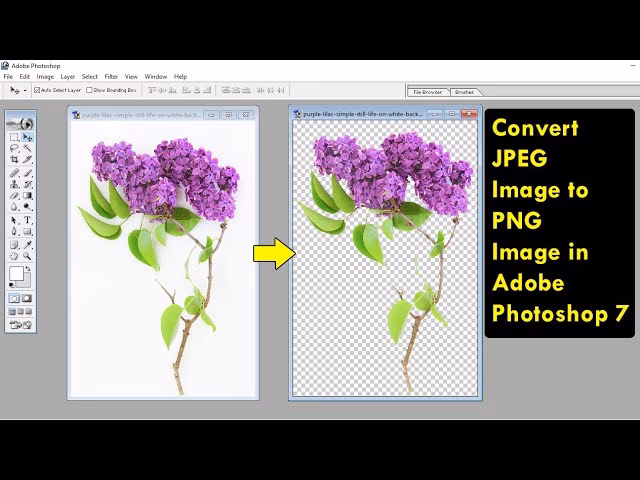The height and width of the screenshot is (480, 640).
Task: Open the Filter menu
Action: click(x=111, y=76)
